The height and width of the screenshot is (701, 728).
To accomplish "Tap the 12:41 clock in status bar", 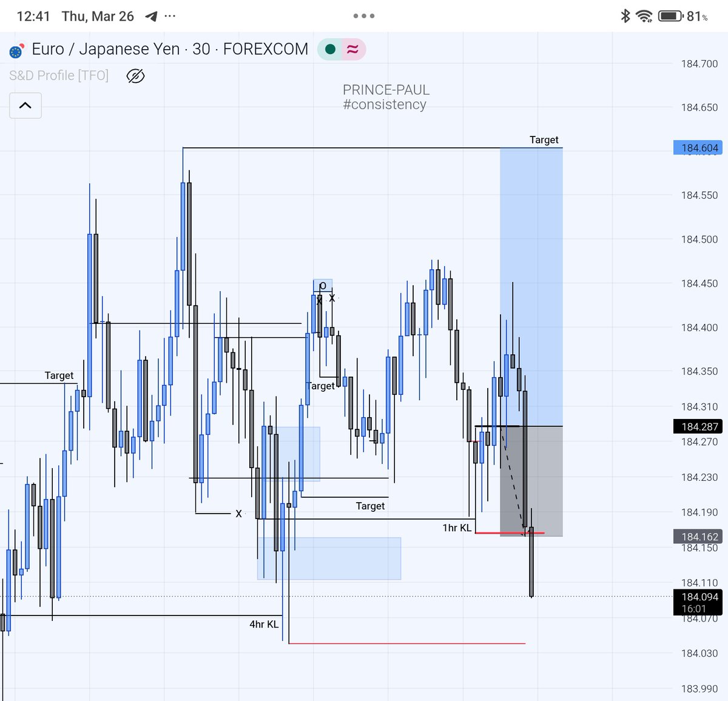I will [x=33, y=16].
